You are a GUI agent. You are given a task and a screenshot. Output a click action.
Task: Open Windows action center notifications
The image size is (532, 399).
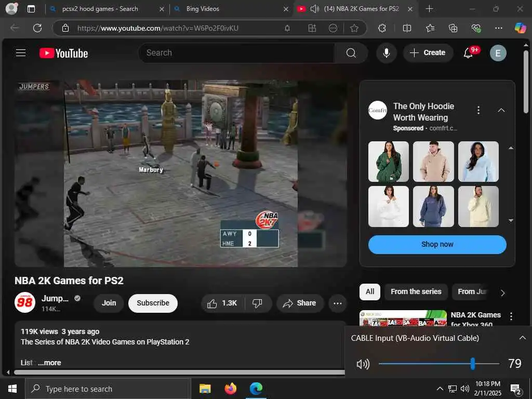tap(516, 389)
